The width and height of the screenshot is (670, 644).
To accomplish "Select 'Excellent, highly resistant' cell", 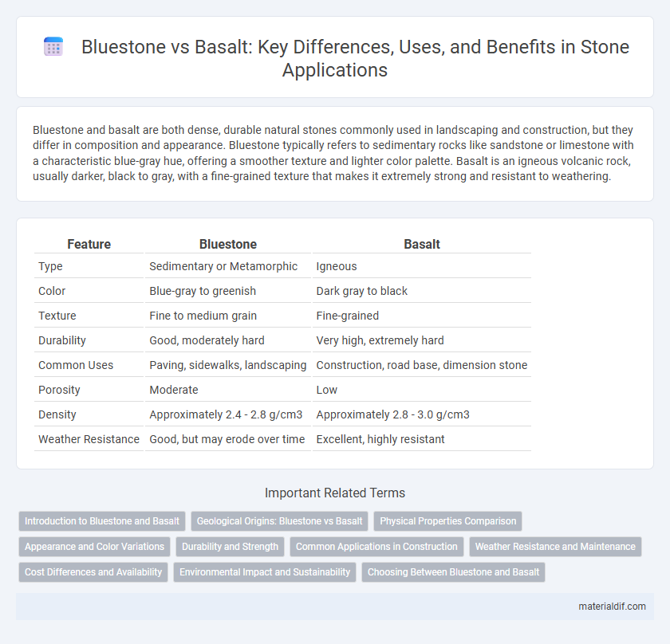I will [422, 439].
